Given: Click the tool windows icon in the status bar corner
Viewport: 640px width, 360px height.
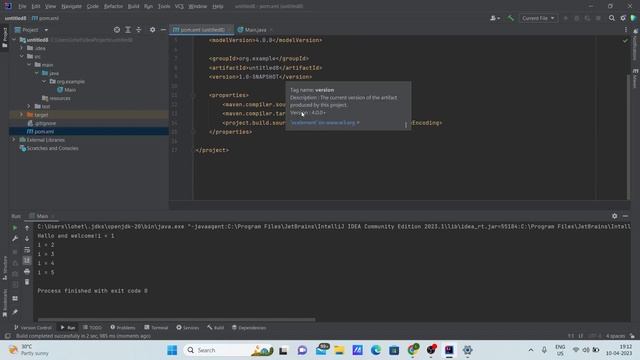Looking at the screenshot, I should coord(7,336).
